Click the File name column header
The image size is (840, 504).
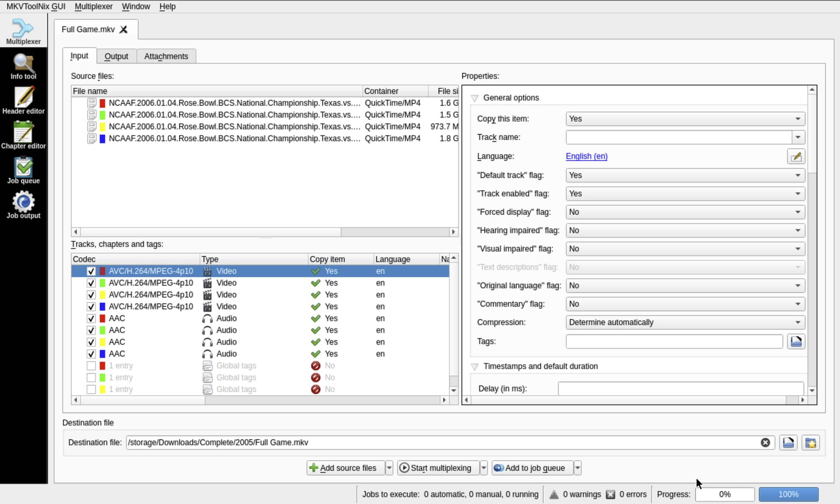[217, 91]
